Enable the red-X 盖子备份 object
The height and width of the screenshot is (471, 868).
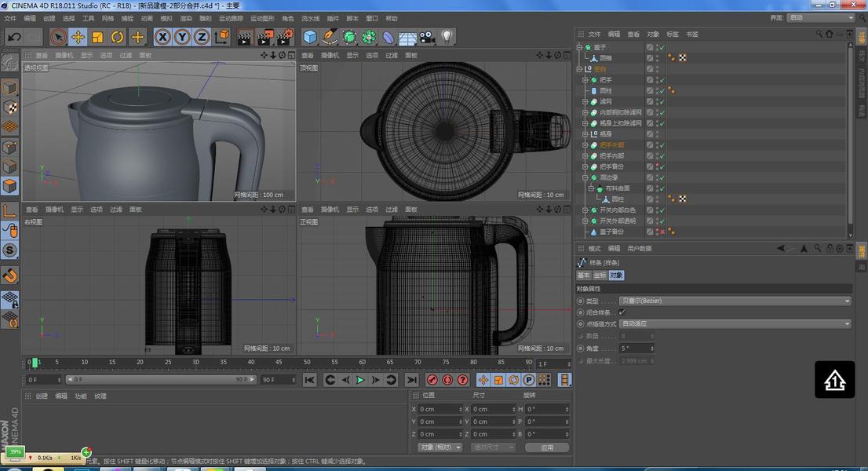point(661,232)
